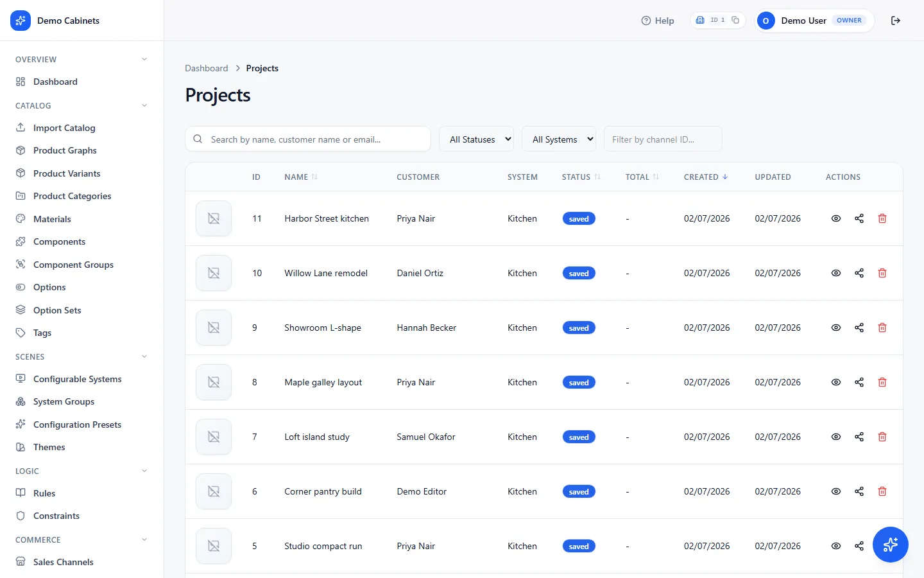Click eye icon for Showroom L-shape
The image size is (924, 578).
click(x=836, y=328)
